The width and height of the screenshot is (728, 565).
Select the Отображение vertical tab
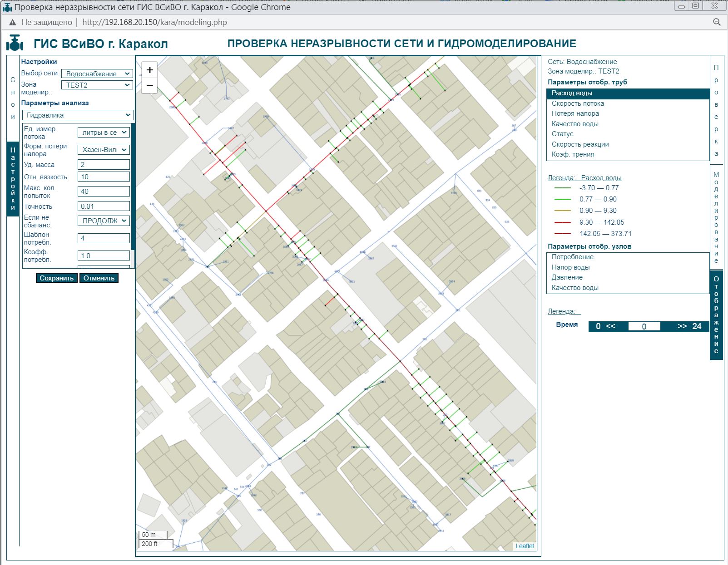[x=716, y=315]
